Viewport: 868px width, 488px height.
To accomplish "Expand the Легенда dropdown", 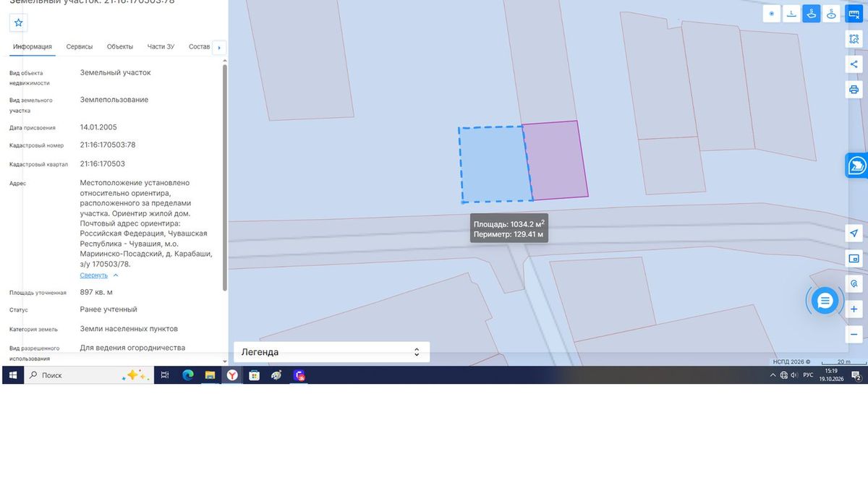I will 331,352.
